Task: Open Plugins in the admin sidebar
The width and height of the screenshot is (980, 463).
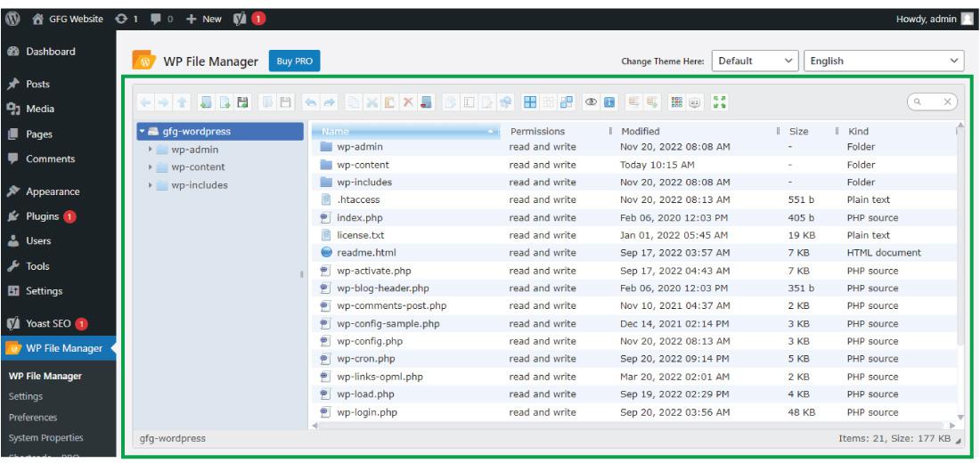Action: tap(43, 216)
